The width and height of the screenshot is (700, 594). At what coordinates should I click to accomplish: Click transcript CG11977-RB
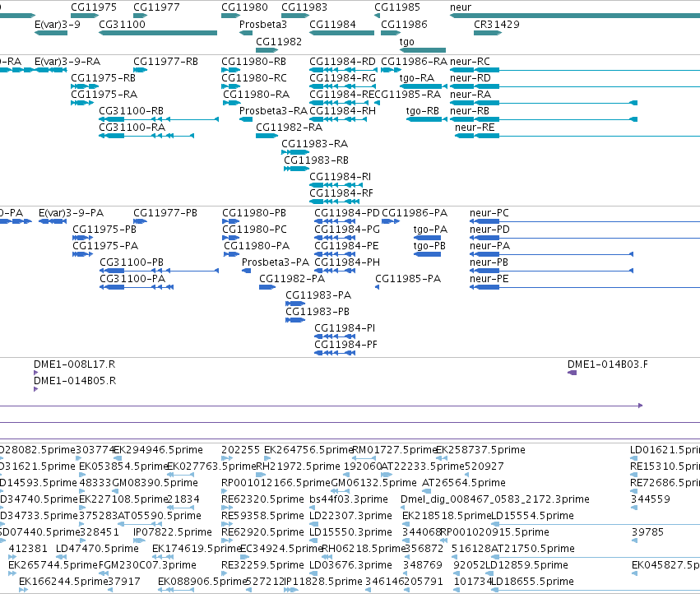(165, 62)
